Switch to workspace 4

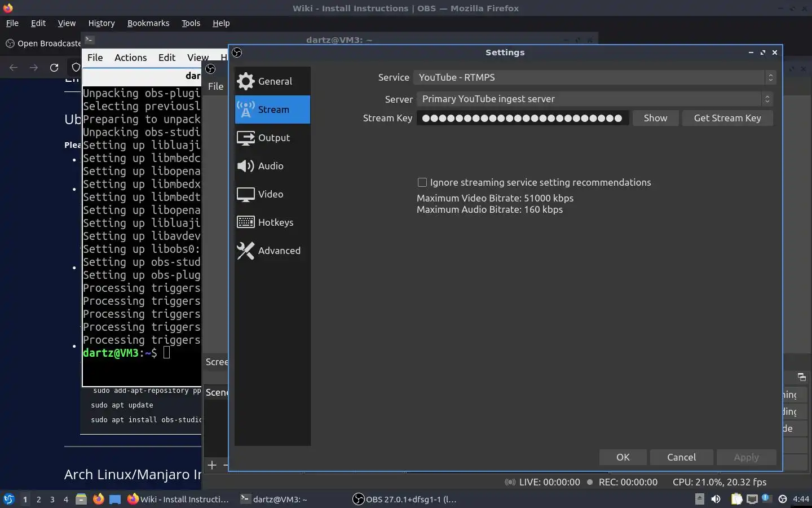(65, 499)
